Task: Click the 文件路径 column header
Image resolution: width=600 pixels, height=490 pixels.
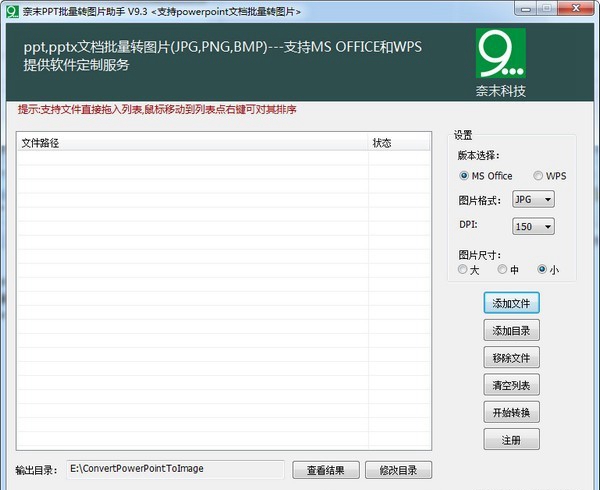Action: point(192,143)
